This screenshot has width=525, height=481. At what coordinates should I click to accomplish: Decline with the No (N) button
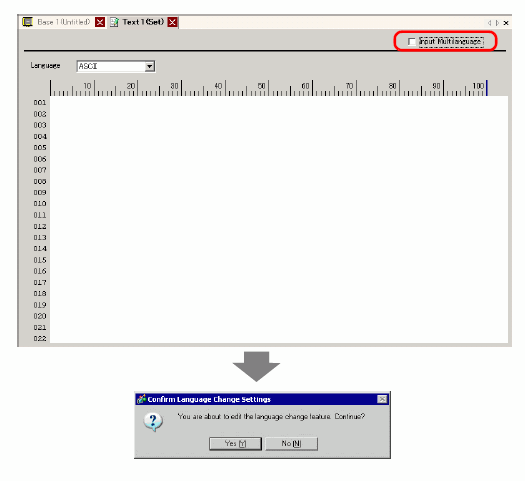(x=291, y=444)
